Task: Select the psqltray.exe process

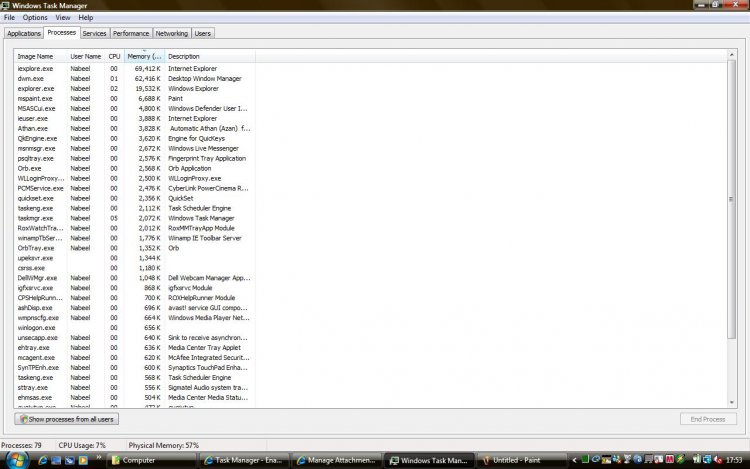Action: pyautogui.click(x=134, y=158)
